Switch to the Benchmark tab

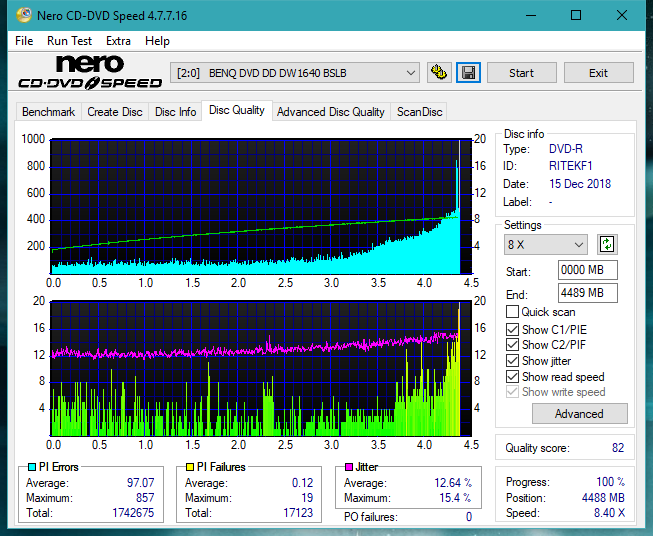tap(49, 112)
